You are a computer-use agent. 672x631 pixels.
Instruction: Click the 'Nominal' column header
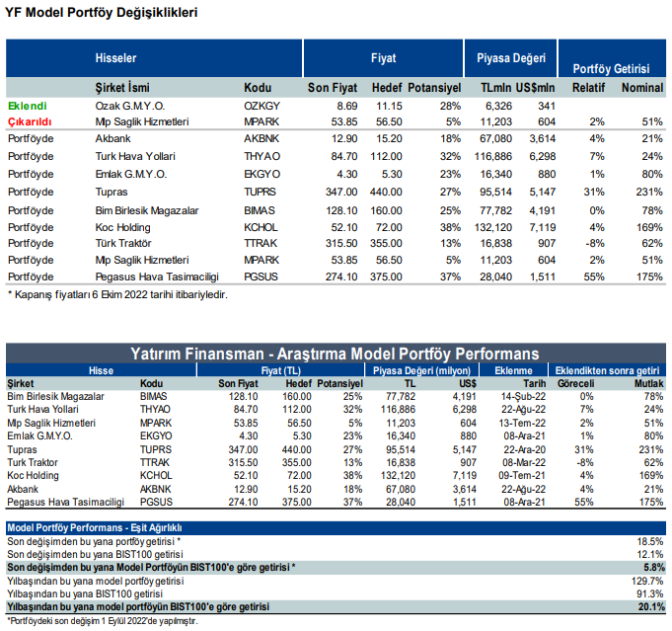pos(642,88)
